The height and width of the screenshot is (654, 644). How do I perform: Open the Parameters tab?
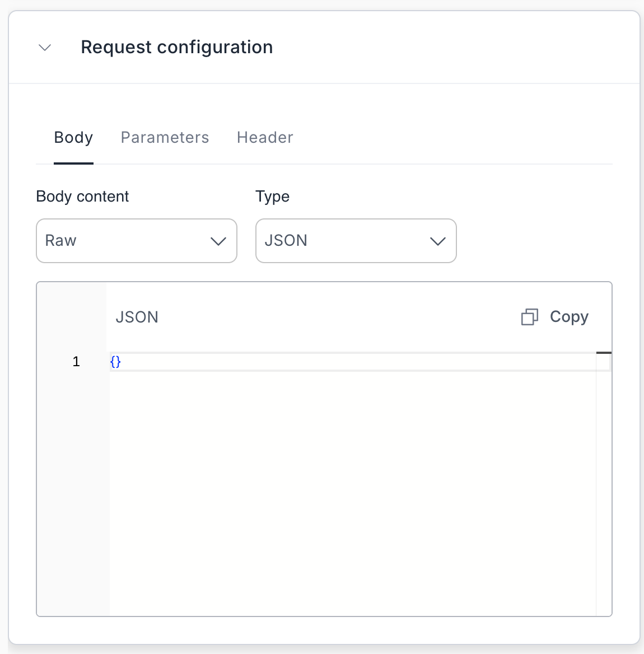[165, 138]
